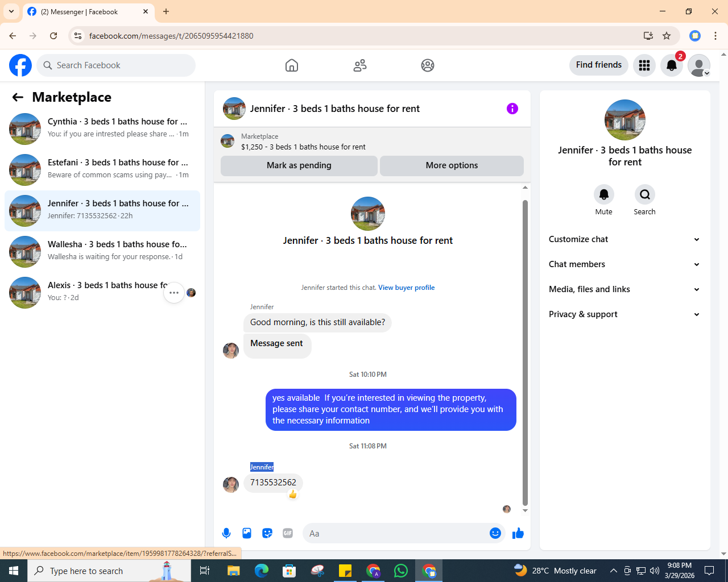Send a thumbs-up like
Image resolution: width=728 pixels, height=582 pixels.
[x=518, y=533]
